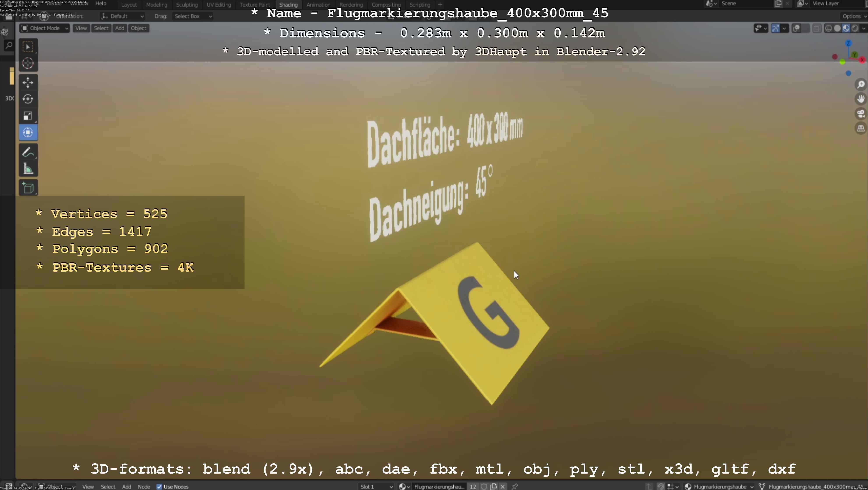Select the Rotate tool
Viewport: 868px width, 490px height.
pyautogui.click(x=28, y=99)
